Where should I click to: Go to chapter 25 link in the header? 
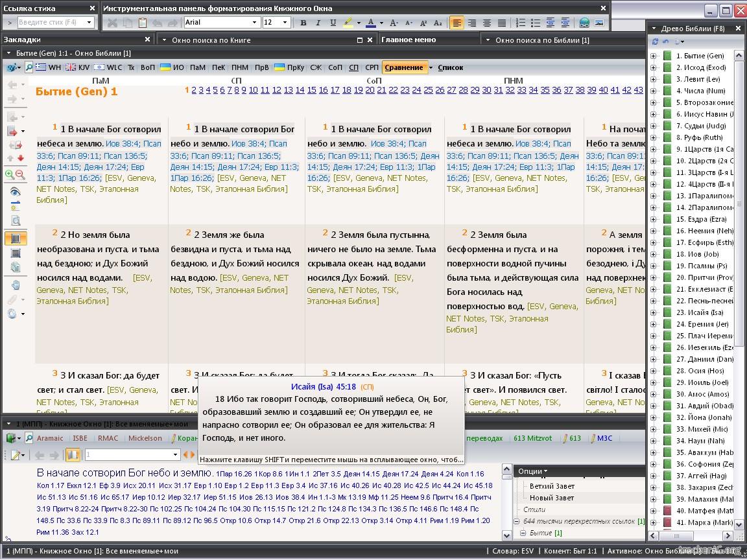428,90
